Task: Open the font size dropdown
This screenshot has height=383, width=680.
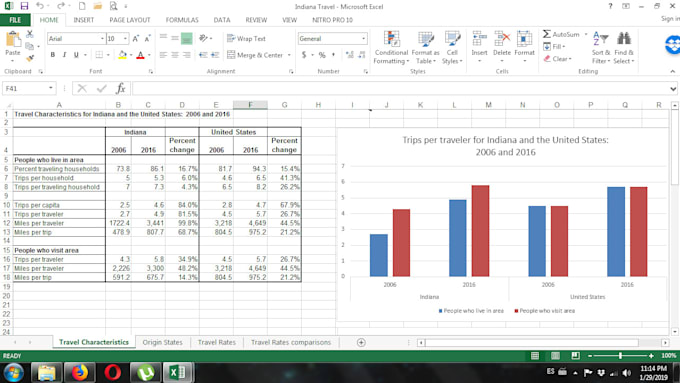Action: [125, 39]
